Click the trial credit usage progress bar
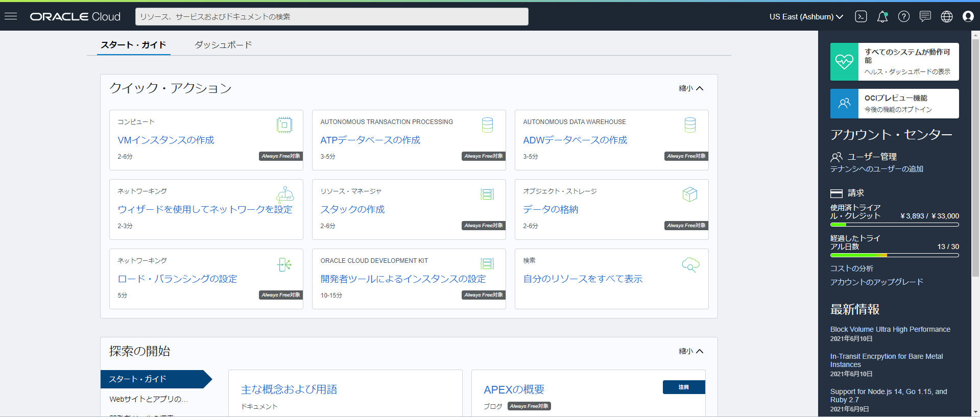Viewport: 980px width, 417px height. (x=894, y=225)
